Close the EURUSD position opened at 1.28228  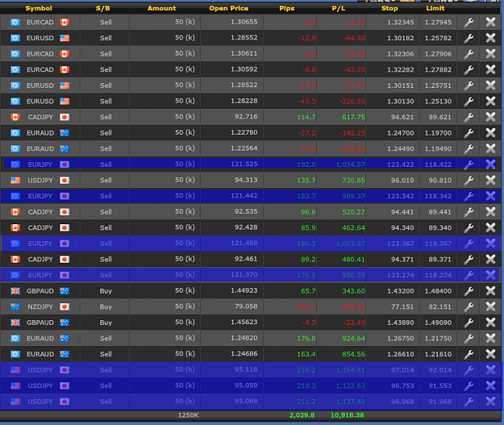click(490, 102)
